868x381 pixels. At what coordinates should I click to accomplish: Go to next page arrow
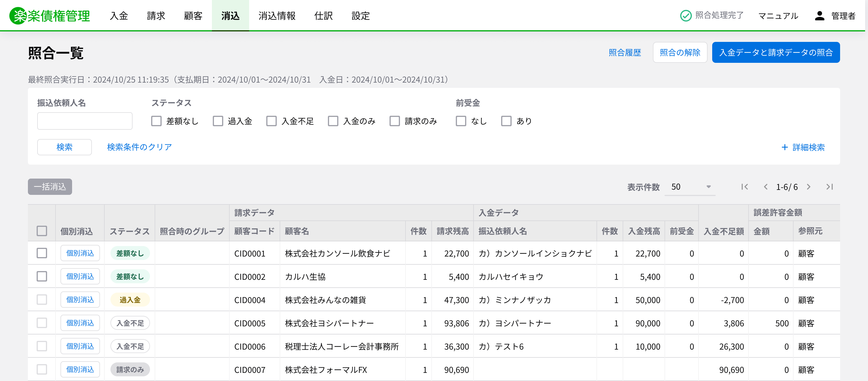pos(808,187)
